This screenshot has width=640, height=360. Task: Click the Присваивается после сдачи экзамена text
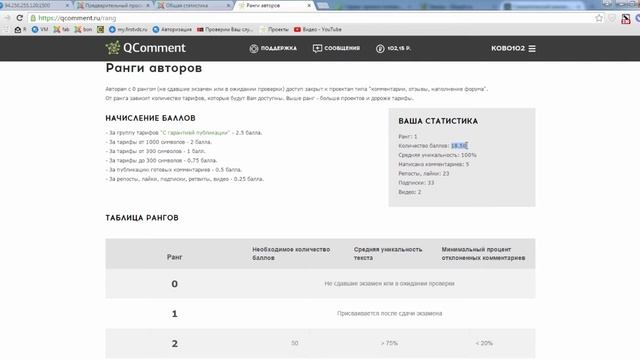tap(389, 313)
